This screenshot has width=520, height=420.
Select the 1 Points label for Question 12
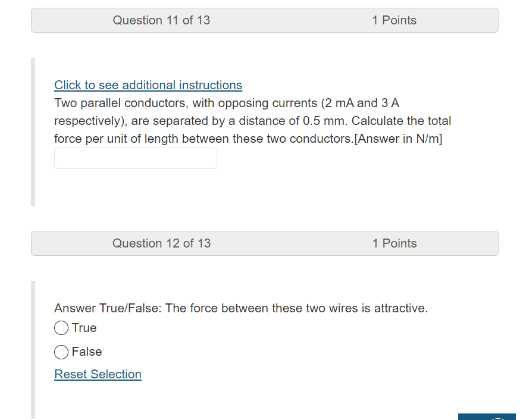pos(394,243)
